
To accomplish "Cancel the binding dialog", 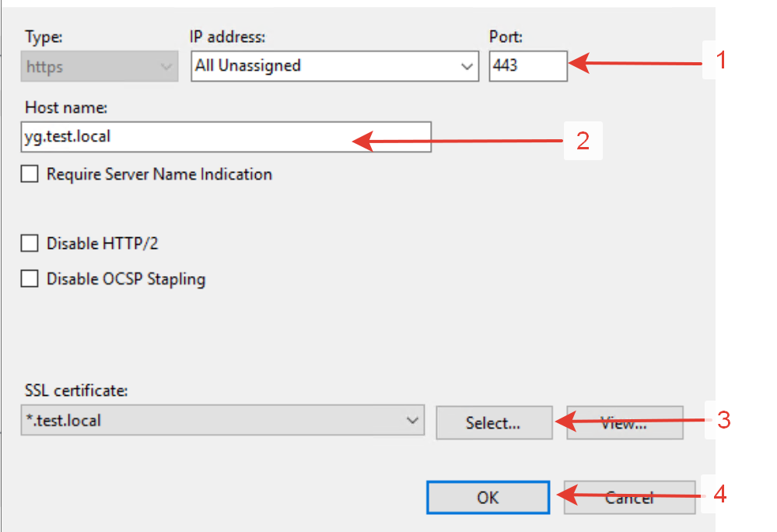I will pos(629,497).
